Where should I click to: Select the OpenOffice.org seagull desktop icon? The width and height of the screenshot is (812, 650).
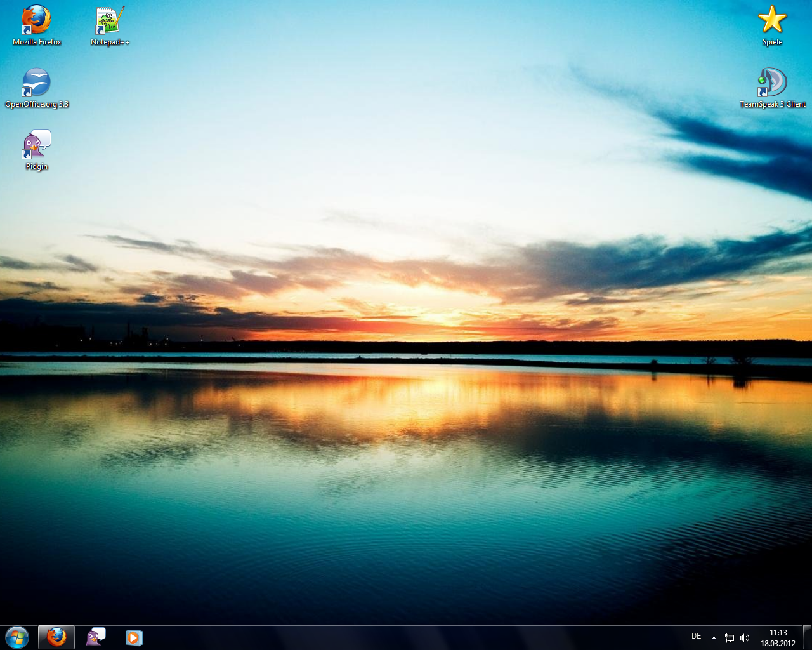36,83
